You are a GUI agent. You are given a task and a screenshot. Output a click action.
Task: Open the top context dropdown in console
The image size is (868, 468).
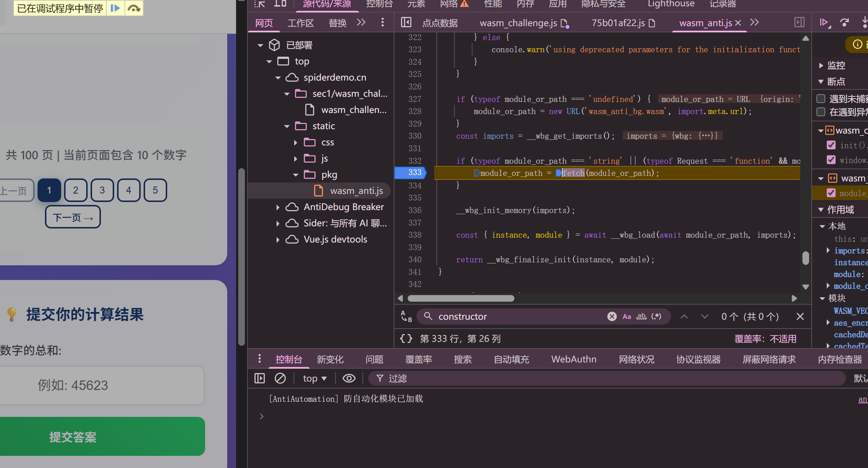point(314,378)
